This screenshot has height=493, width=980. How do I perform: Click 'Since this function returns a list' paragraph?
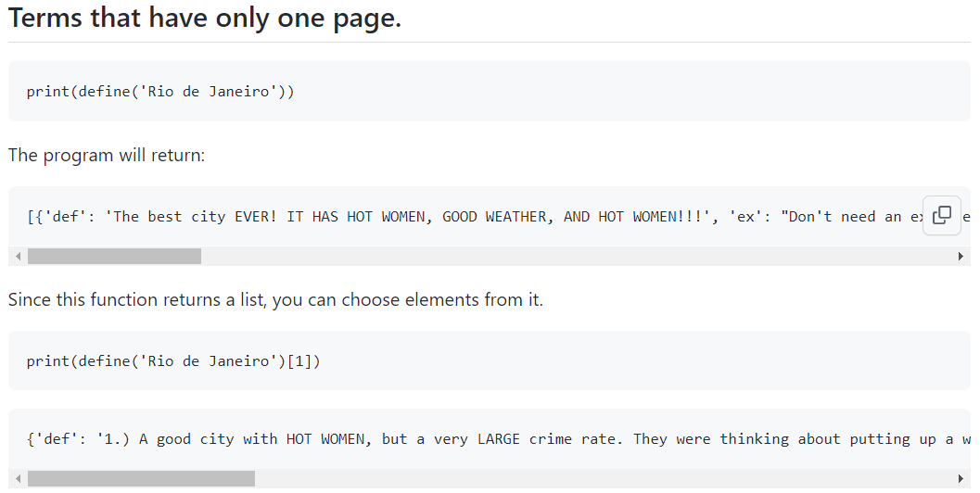[275, 300]
